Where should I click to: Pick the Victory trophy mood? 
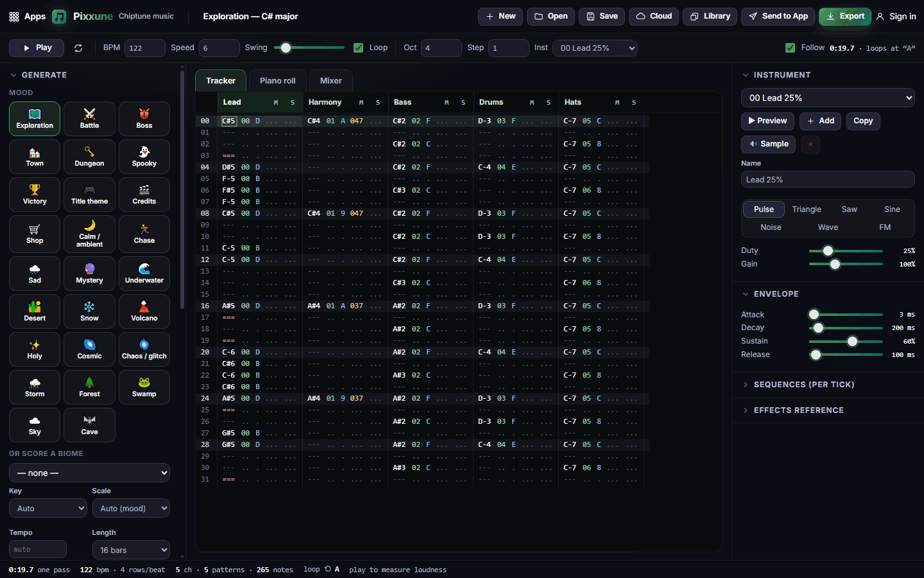click(x=35, y=195)
